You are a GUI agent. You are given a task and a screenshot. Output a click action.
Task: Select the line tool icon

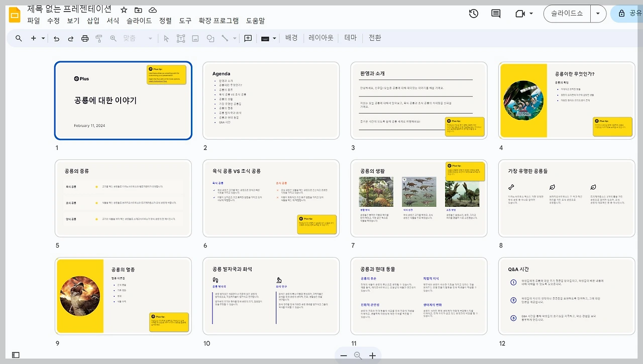tap(225, 38)
